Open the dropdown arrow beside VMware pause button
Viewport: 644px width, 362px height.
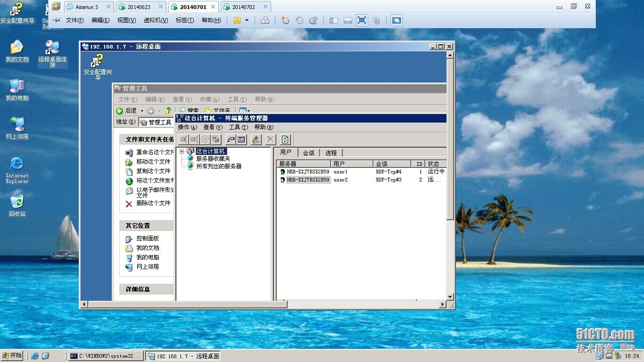(247, 20)
